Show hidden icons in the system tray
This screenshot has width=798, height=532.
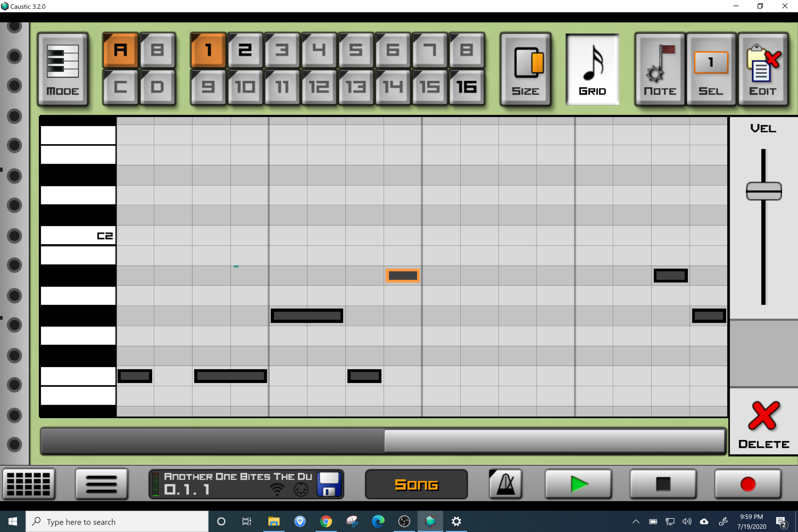click(636, 521)
